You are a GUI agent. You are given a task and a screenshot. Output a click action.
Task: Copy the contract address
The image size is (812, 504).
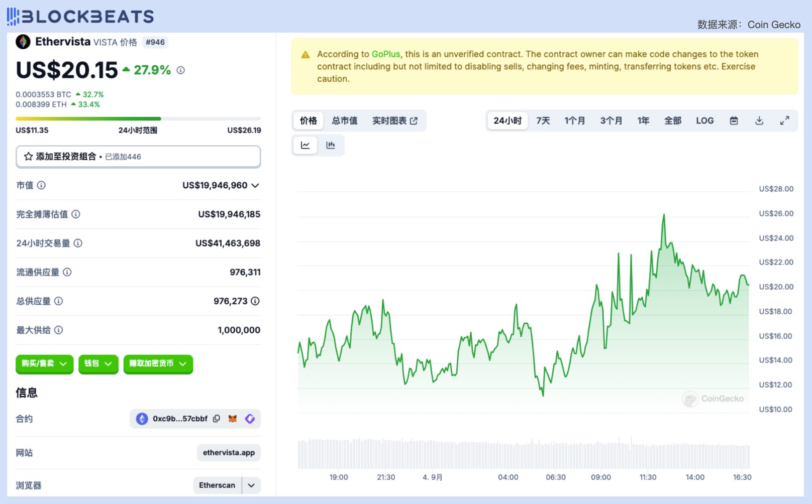(x=217, y=419)
